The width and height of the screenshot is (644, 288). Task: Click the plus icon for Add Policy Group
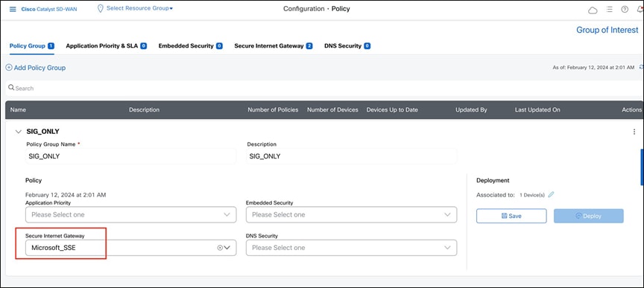click(9, 68)
